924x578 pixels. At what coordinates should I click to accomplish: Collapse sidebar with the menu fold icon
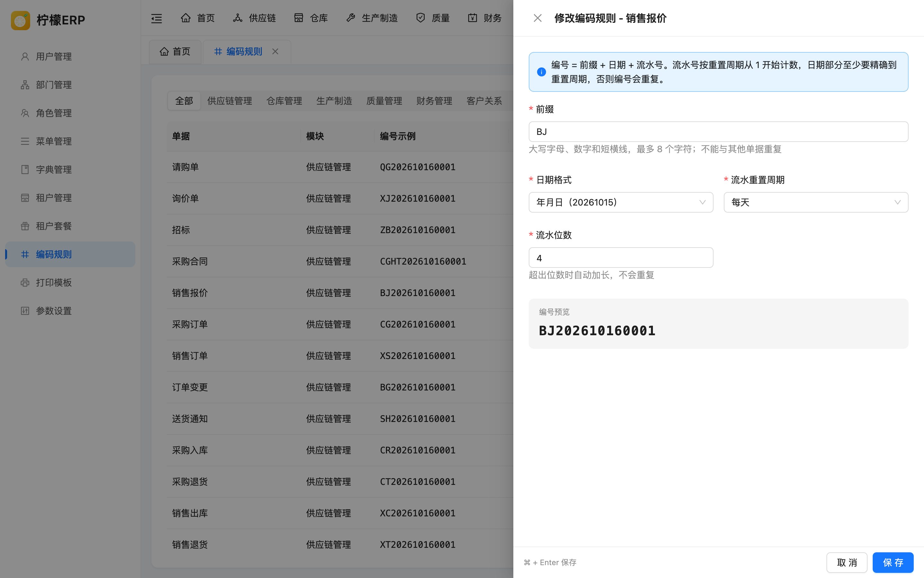(157, 18)
